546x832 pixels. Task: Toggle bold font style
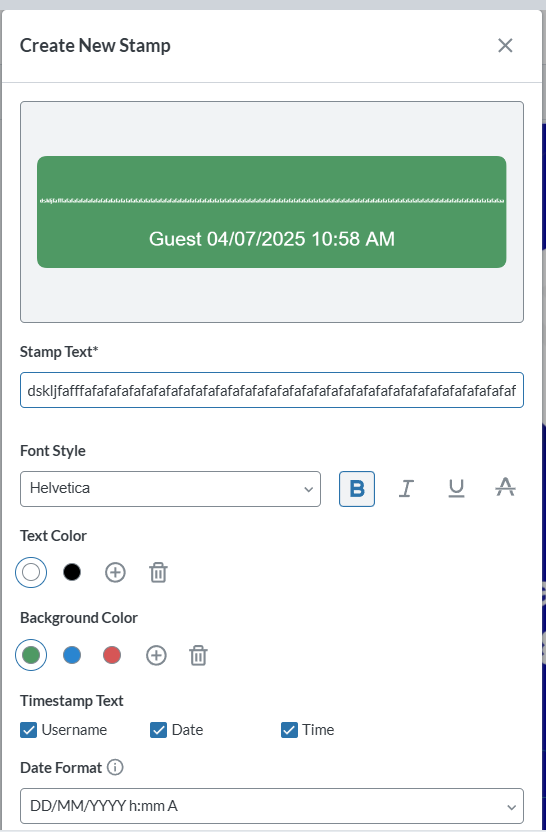pos(357,489)
